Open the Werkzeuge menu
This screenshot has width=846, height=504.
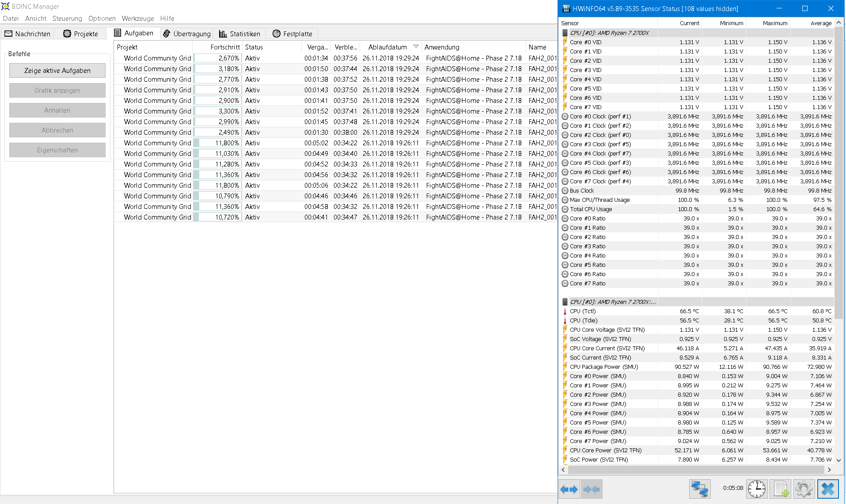[x=138, y=19]
